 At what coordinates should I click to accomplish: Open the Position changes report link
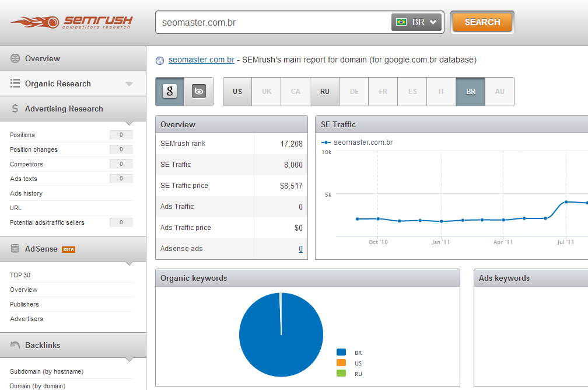tap(34, 150)
